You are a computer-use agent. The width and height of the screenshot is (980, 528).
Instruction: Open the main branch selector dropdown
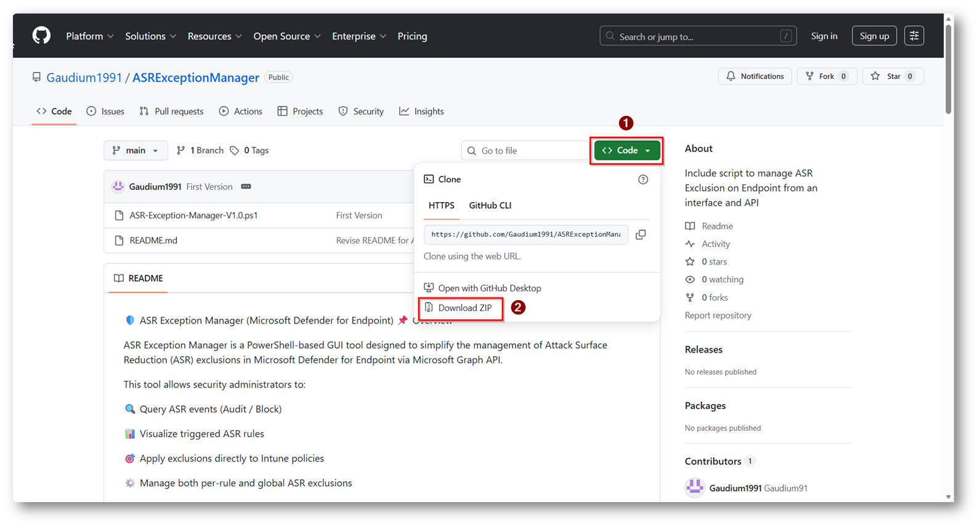[136, 150]
